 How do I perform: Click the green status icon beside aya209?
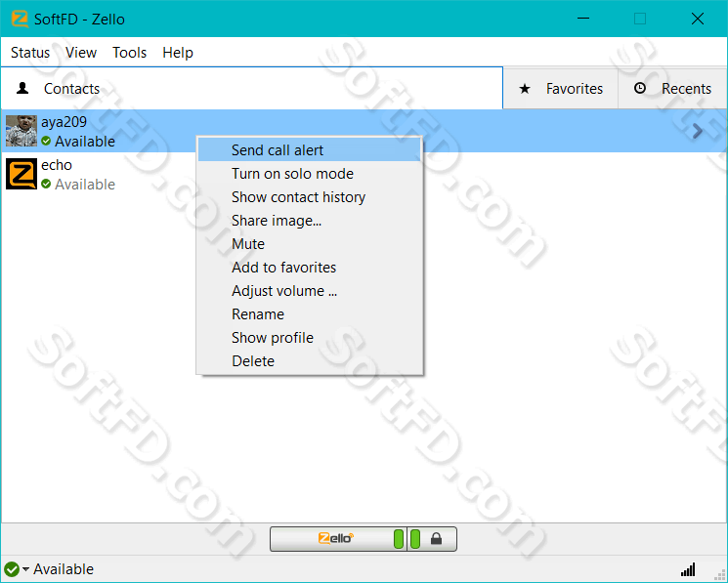[x=46, y=141]
